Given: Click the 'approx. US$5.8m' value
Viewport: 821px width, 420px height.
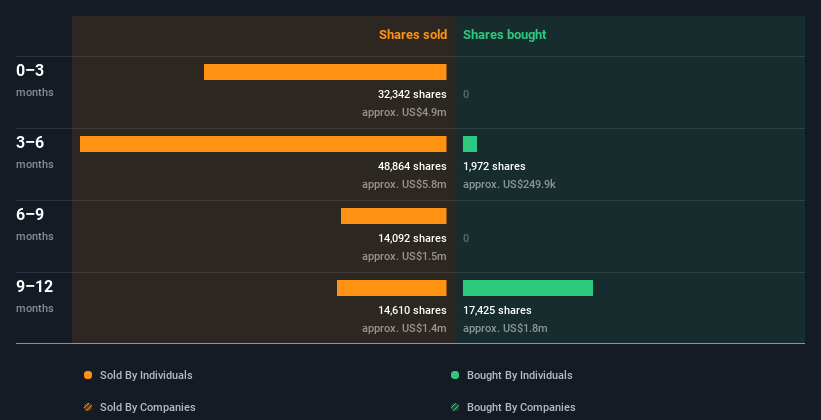Looking at the screenshot, I should (404, 184).
